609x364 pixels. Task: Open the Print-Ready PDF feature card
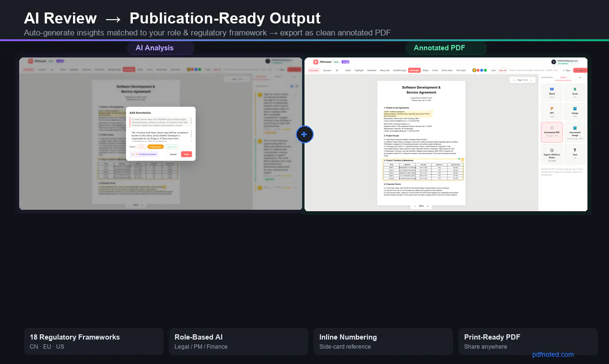pyautogui.click(x=528, y=341)
